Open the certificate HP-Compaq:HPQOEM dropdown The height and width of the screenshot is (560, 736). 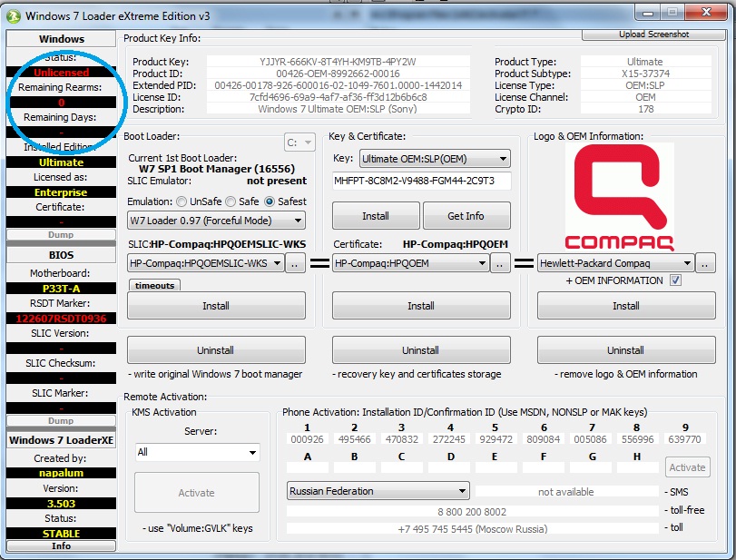click(410, 263)
